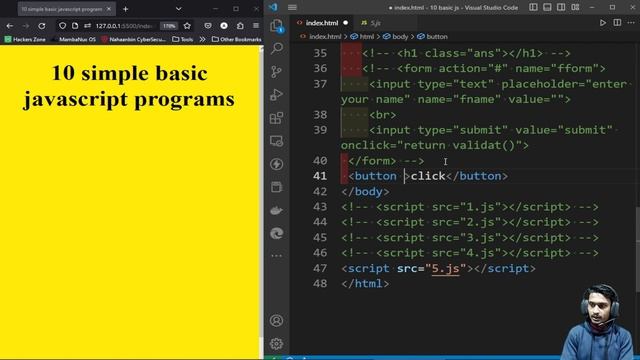Screen dimensions: 640x360
Task: Split the editor to the right
Action: [617, 23]
